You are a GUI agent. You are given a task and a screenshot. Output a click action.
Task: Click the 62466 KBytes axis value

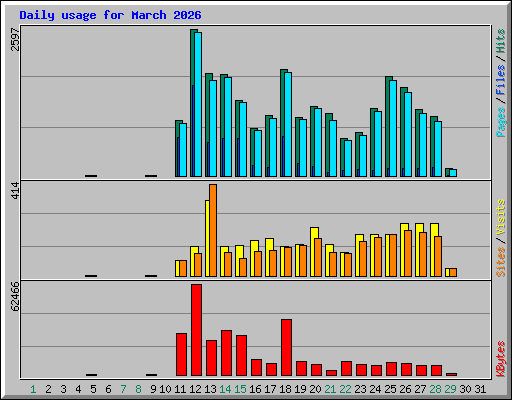coord(16,297)
